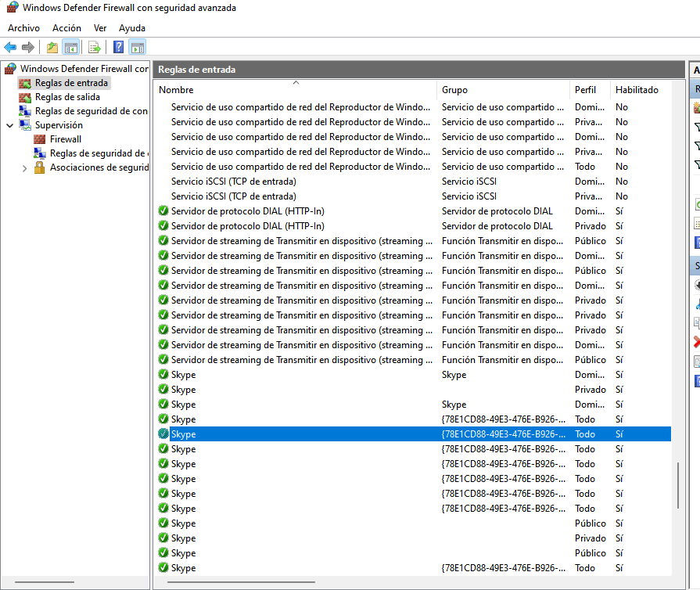The height and width of the screenshot is (590, 700).
Task: Open help with the blue question-mark icon
Action: [x=118, y=47]
